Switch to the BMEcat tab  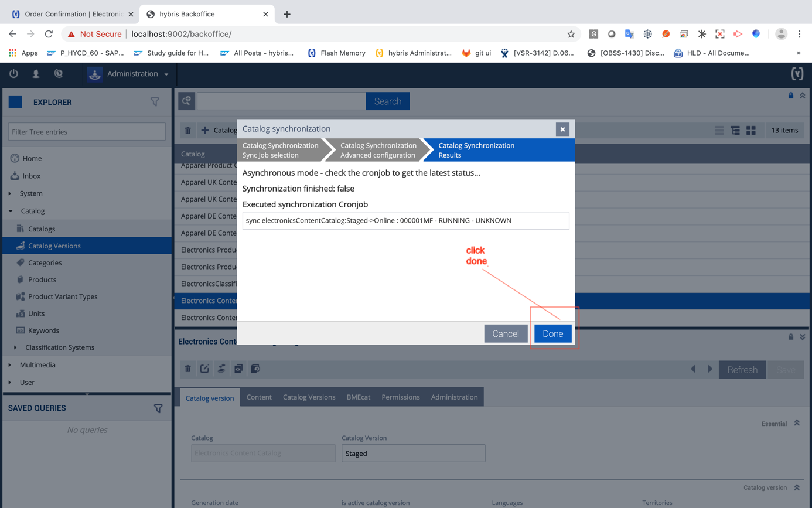tap(358, 397)
